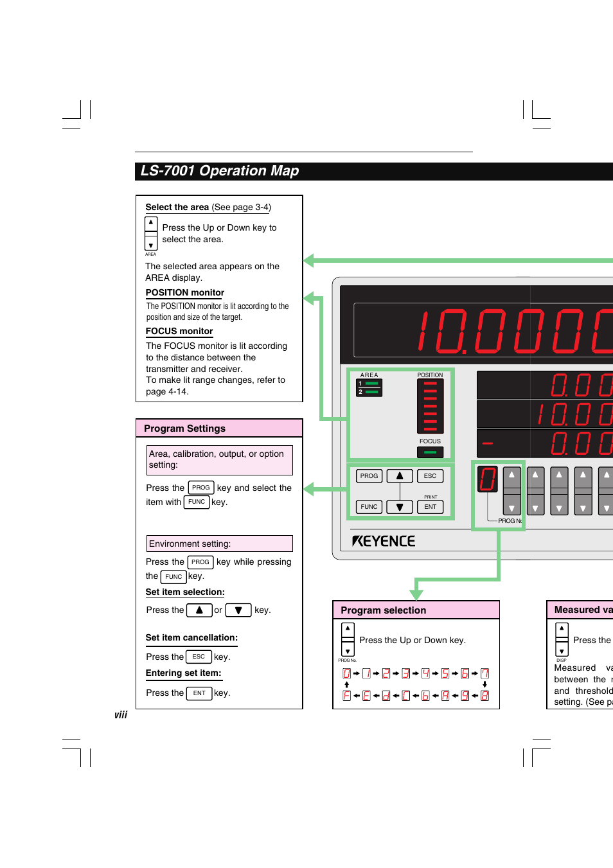Click FUNC key icon beside 'item with'
This screenshot has width=613, height=868.
coord(197,502)
